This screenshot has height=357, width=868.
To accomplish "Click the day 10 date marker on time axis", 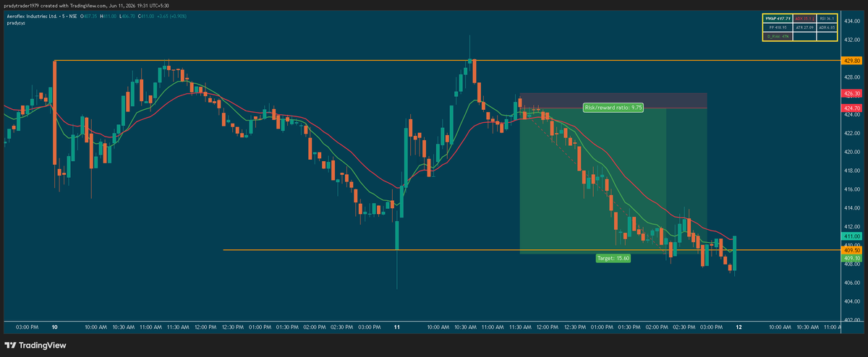I will point(55,327).
